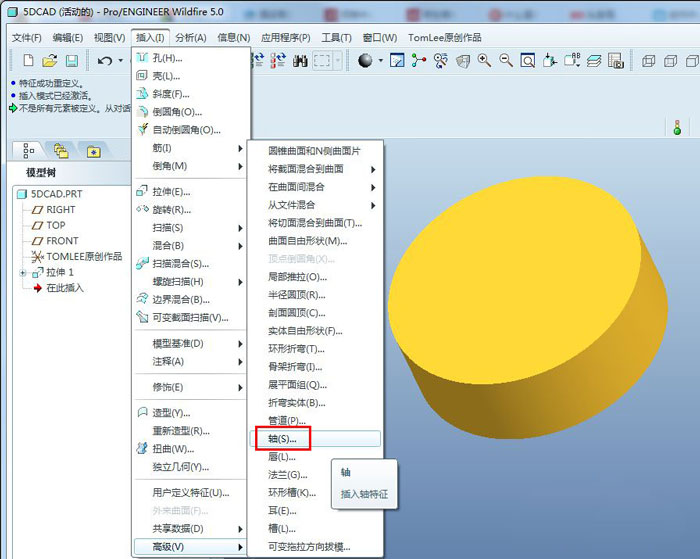Choose 孔(H)... in the insert menu
The image size is (700, 559).
165,58
